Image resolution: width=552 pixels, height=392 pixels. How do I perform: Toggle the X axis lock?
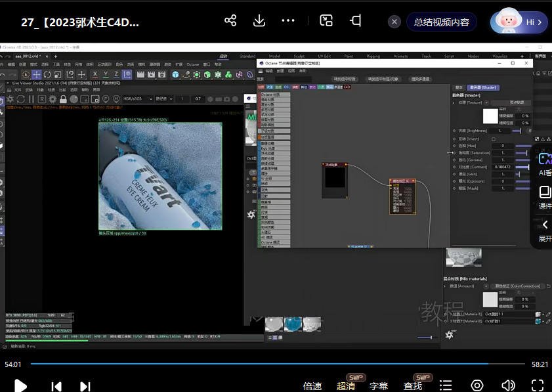click(x=94, y=75)
